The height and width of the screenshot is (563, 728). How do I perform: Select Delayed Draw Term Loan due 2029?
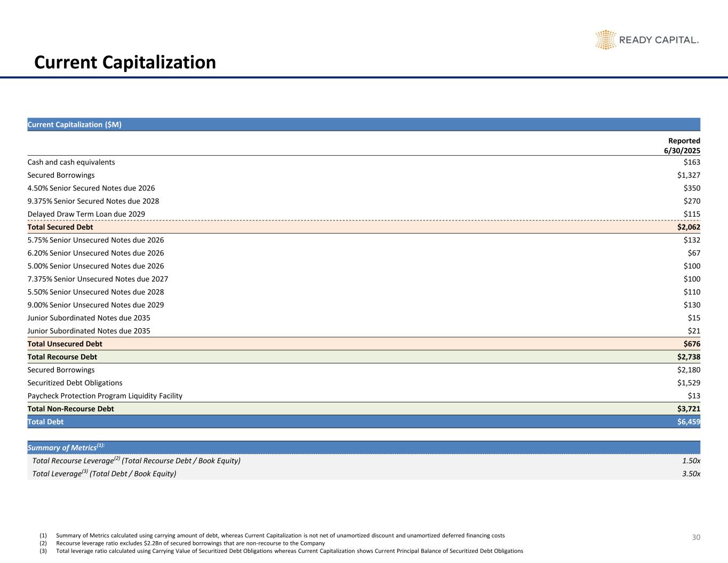coord(86,214)
